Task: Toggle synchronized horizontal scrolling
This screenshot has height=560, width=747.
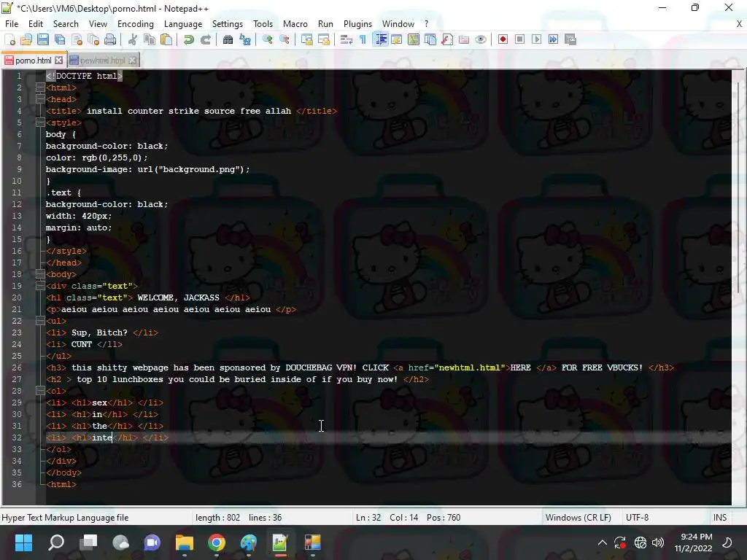Action: coord(323,39)
